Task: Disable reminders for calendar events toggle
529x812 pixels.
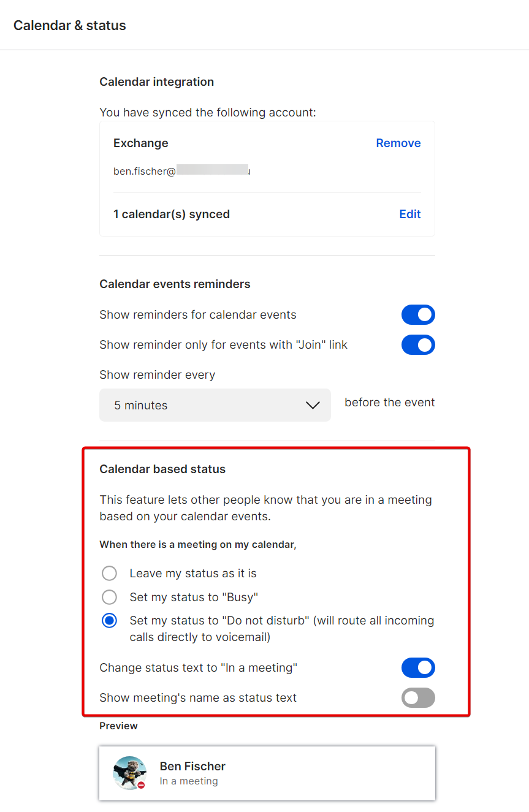Action: (x=418, y=315)
